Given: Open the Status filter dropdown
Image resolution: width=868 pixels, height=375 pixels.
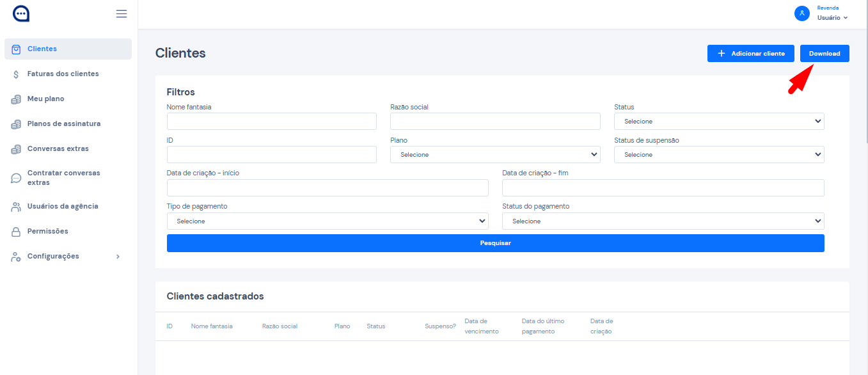Looking at the screenshot, I should [x=718, y=121].
